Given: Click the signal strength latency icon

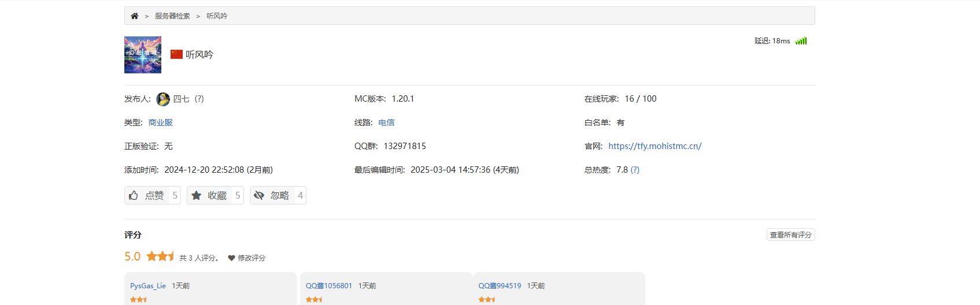Looking at the screenshot, I should coord(801,41).
